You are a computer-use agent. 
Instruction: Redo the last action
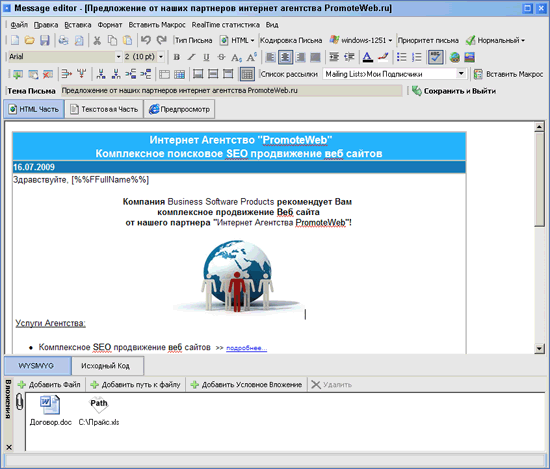[161, 40]
